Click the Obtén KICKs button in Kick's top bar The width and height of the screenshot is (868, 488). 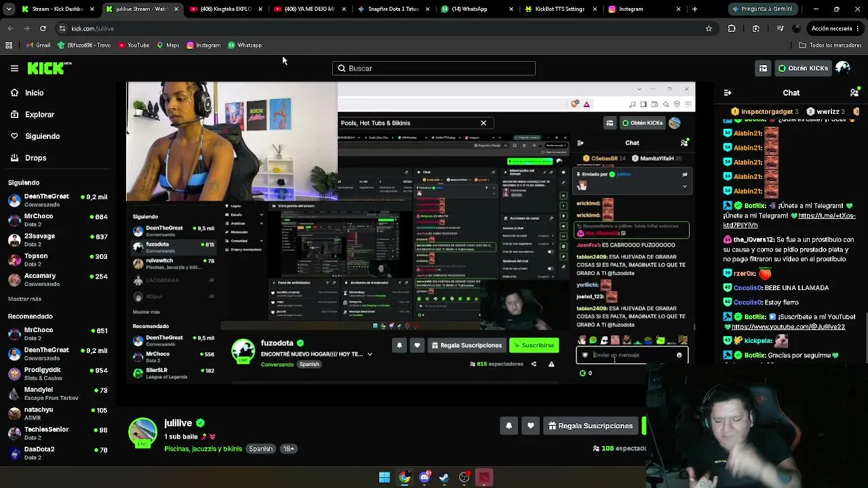(803, 68)
